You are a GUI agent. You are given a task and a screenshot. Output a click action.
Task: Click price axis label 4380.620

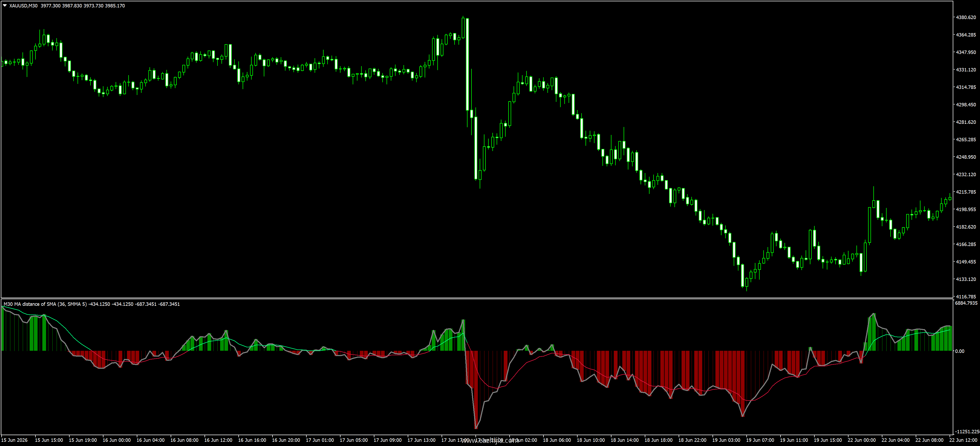point(966,17)
